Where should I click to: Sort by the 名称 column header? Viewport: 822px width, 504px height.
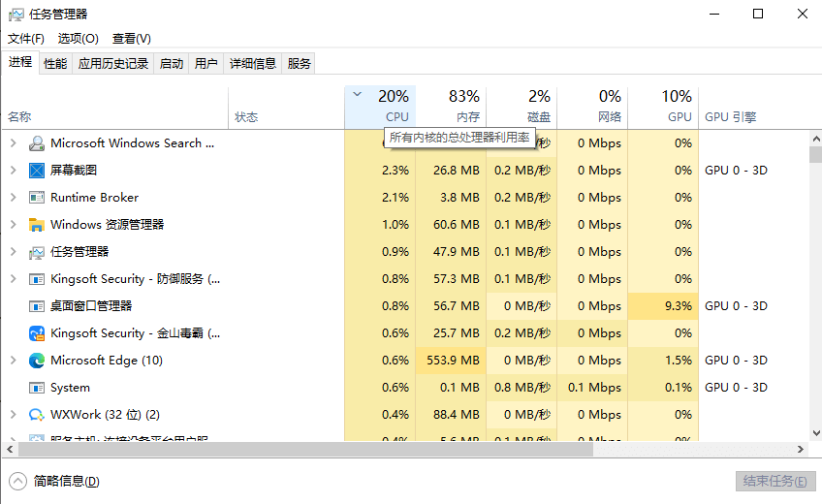[x=114, y=108]
